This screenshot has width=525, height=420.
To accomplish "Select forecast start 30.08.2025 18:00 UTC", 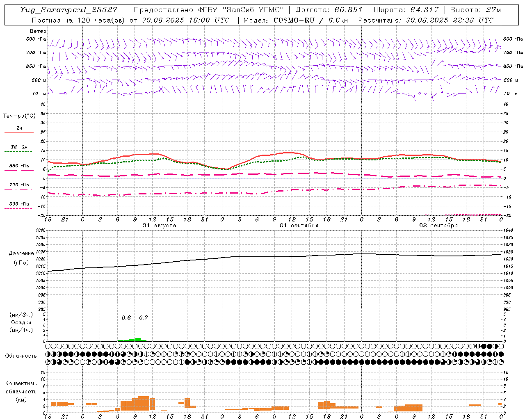I will point(185,20).
